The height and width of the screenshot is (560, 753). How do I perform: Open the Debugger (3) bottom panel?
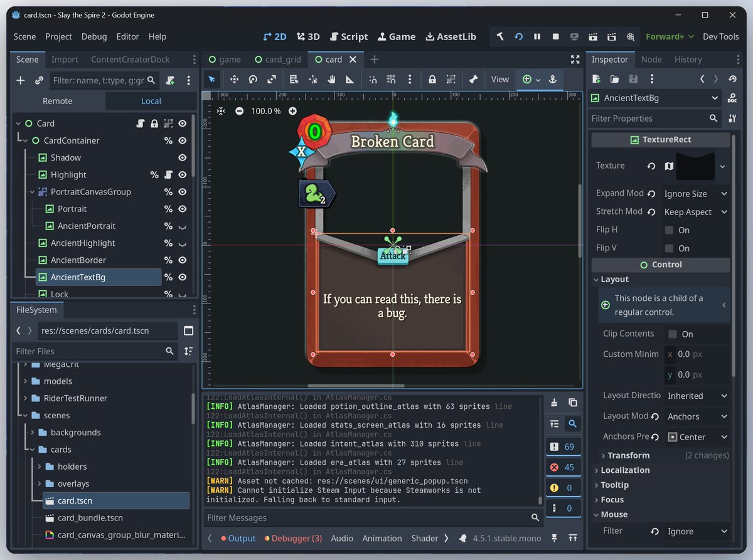pyautogui.click(x=293, y=538)
